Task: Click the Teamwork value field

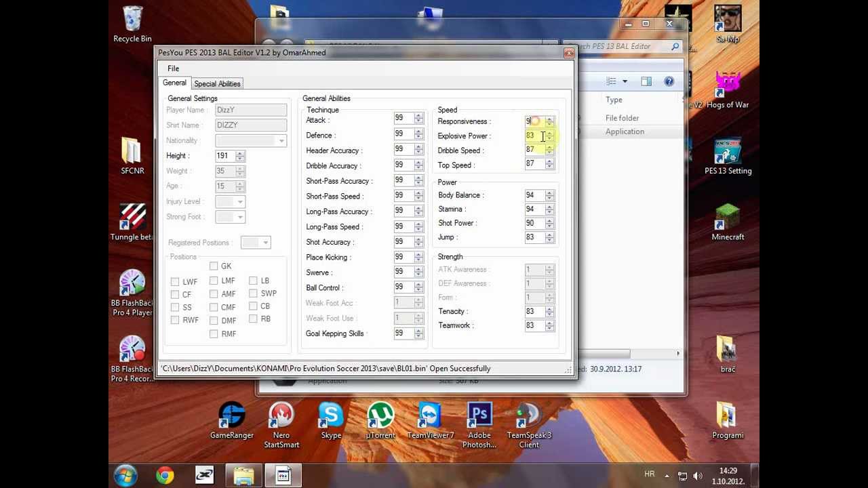Action: pyautogui.click(x=534, y=325)
